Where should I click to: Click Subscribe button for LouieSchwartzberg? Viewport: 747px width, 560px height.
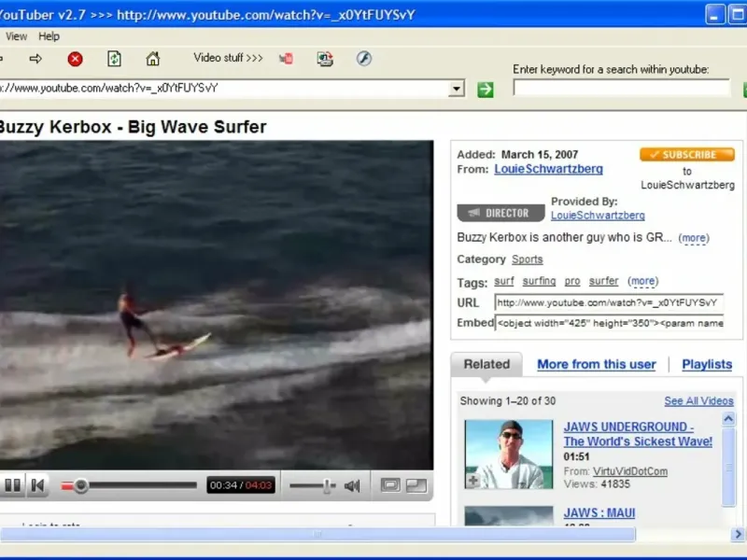point(687,154)
